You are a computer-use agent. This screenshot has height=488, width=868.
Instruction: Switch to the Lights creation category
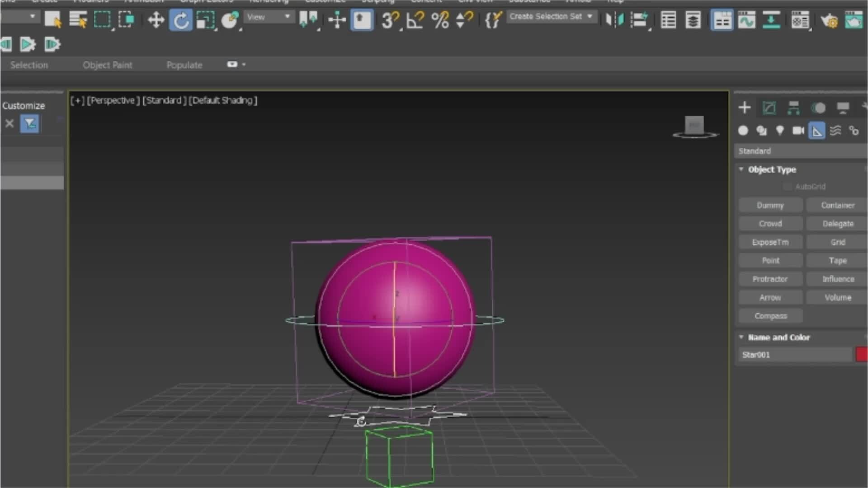click(779, 131)
